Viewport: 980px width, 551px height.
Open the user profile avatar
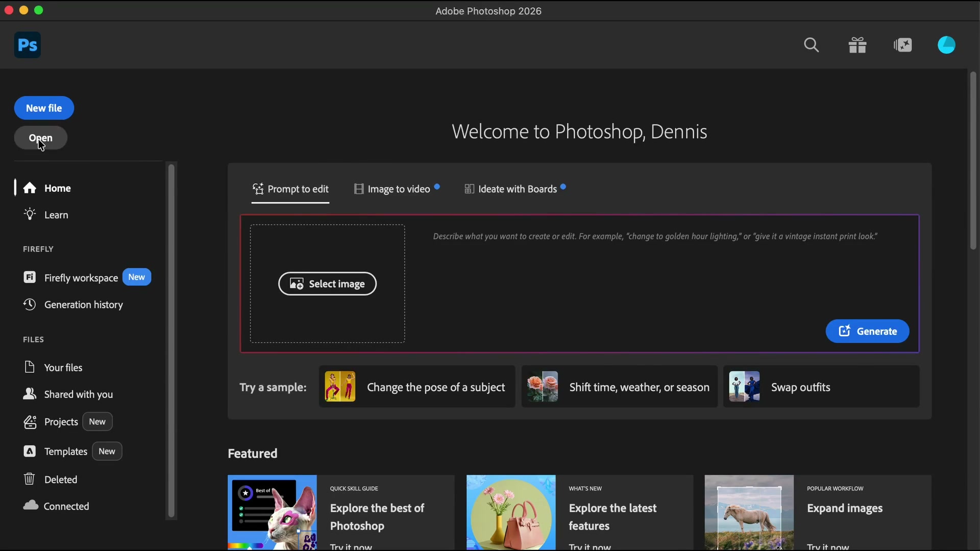pyautogui.click(x=946, y=45)
